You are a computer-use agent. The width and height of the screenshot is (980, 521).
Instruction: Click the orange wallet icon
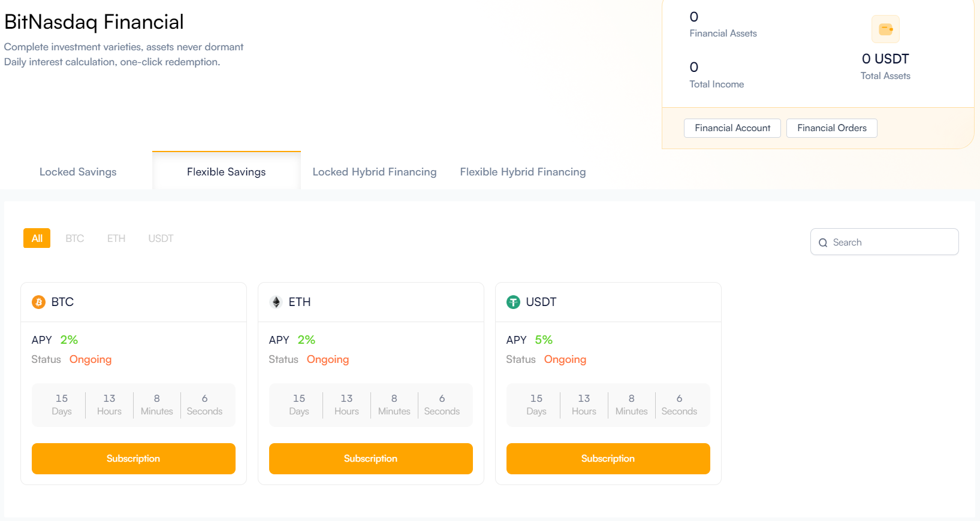pos(885,29)
